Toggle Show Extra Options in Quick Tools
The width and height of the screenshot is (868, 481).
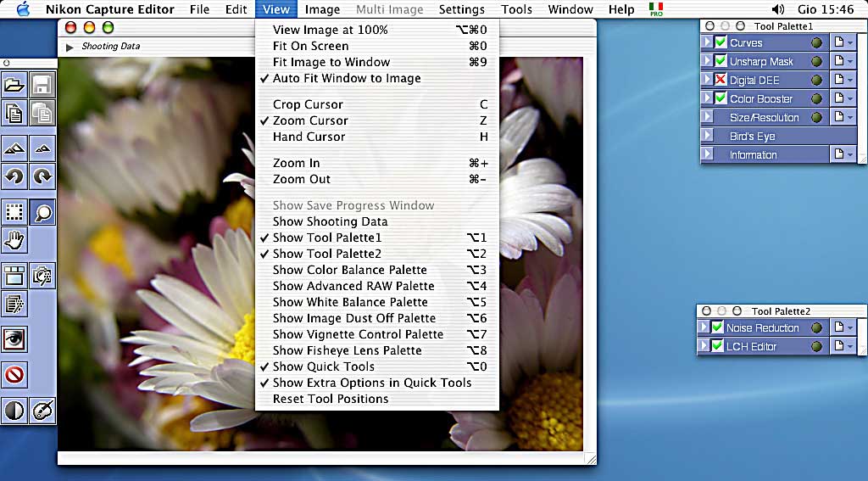point(376,383)
